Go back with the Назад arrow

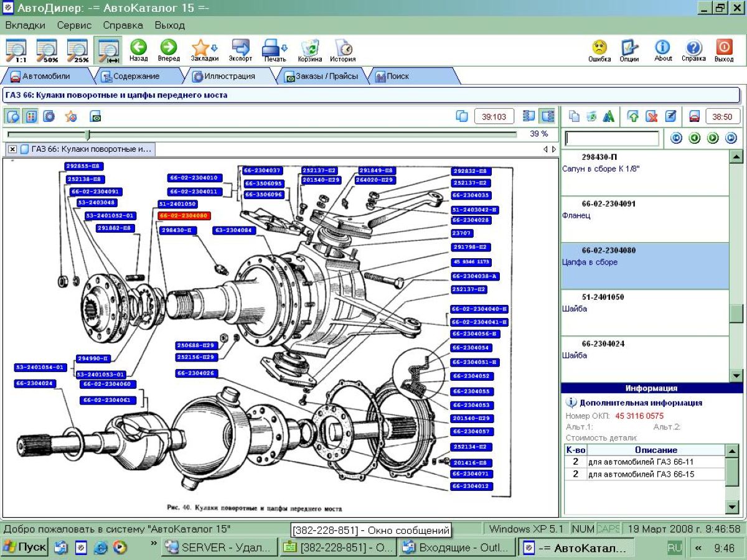138,50
